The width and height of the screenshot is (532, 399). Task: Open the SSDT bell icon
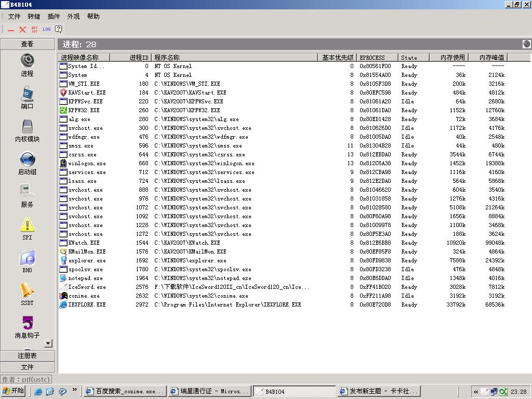click(27, 290)
